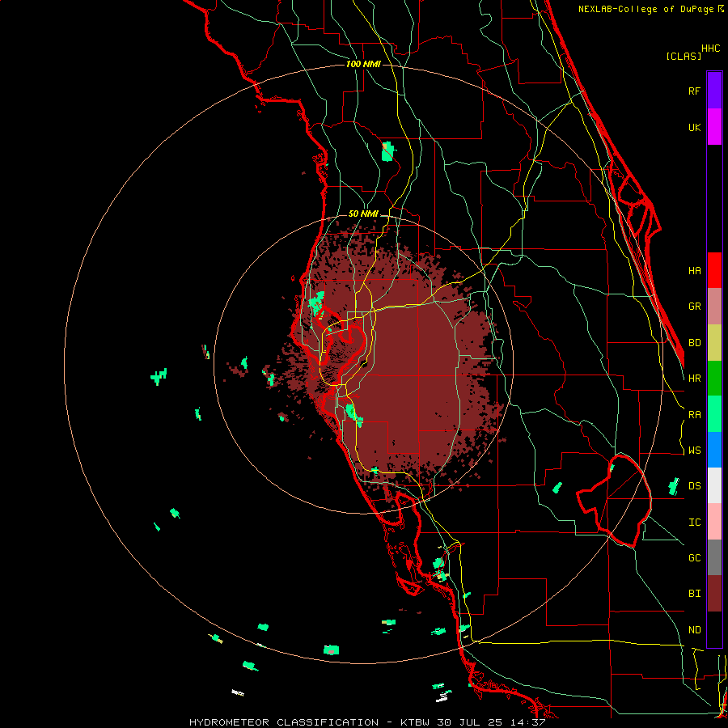The width and height of the screenshot is (728, 728).
Task: Click the "100 NMI" range ring label
Action: 363,64
